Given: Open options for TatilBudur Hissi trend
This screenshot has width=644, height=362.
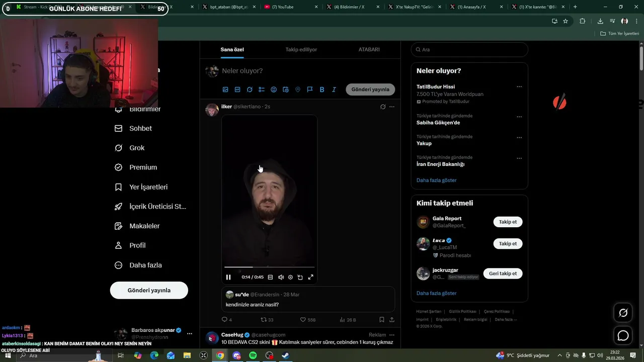Looking at the screenshot, I should point(519,86).
